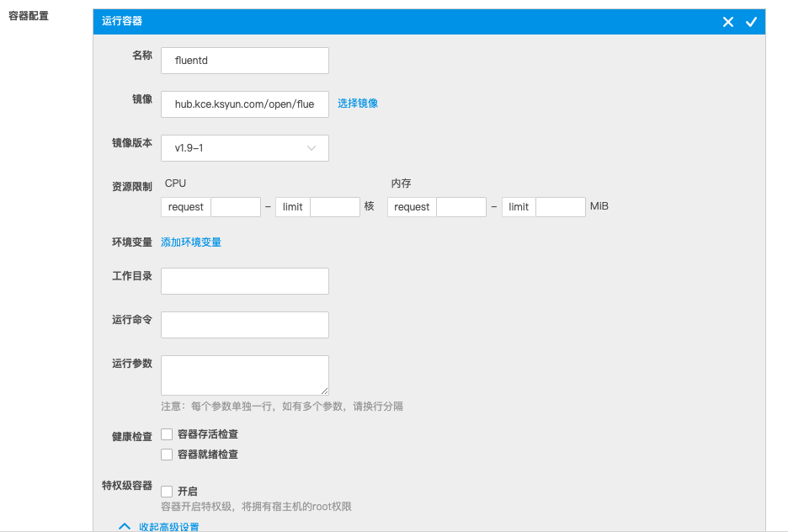Toggle 容器就绪检查 checkbox
Screen dimensions: 788x532
click(167, 455)
